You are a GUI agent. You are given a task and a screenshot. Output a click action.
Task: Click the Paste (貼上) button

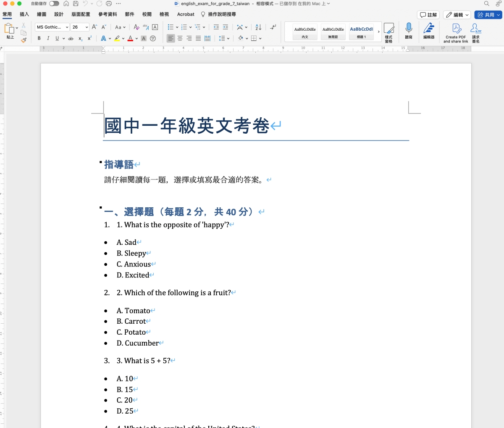click(x=9, y=32)
